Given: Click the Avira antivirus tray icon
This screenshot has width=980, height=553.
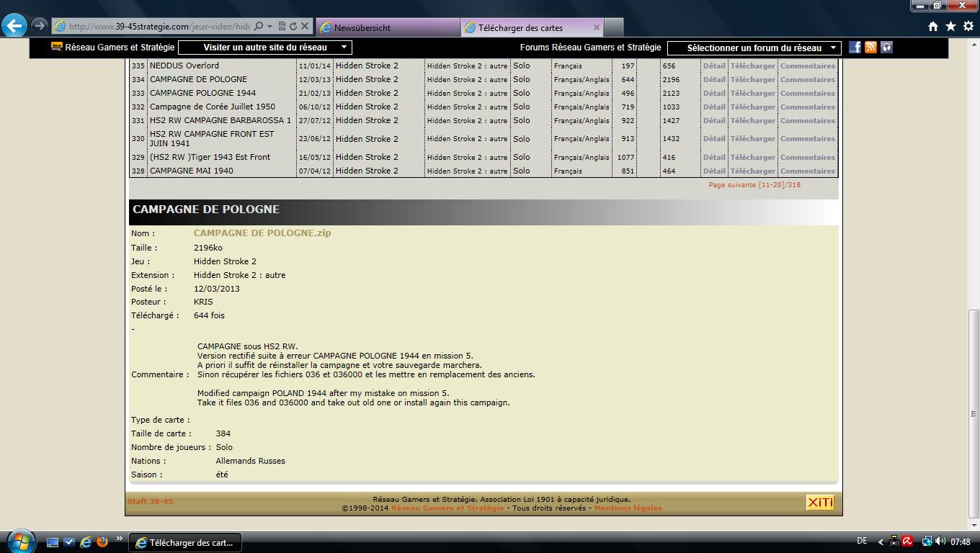Looking at the screenshot, I should coord(907,541).
